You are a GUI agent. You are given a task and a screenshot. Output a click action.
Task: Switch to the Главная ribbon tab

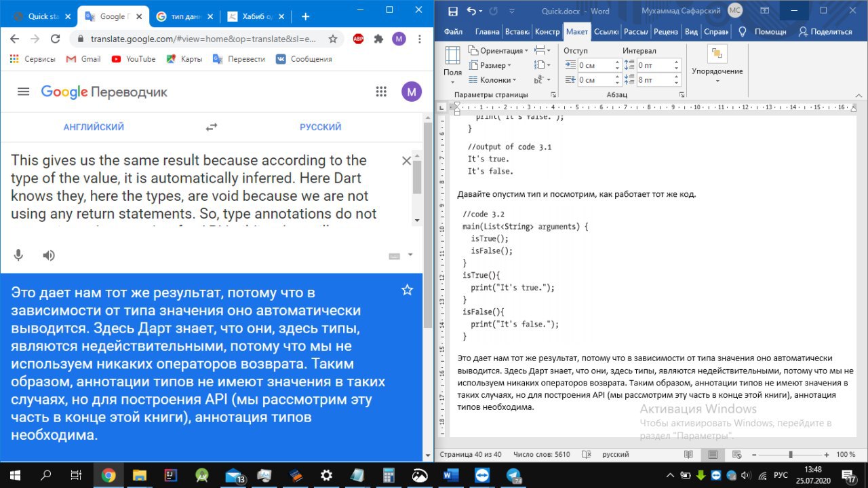tap(487, 31)
